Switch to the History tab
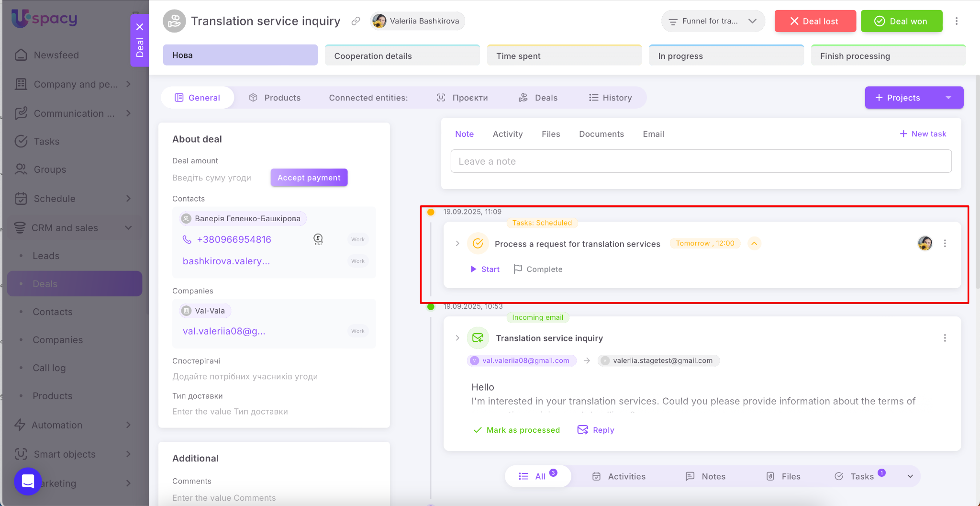980x506 pixels. [x=610, y=98]
